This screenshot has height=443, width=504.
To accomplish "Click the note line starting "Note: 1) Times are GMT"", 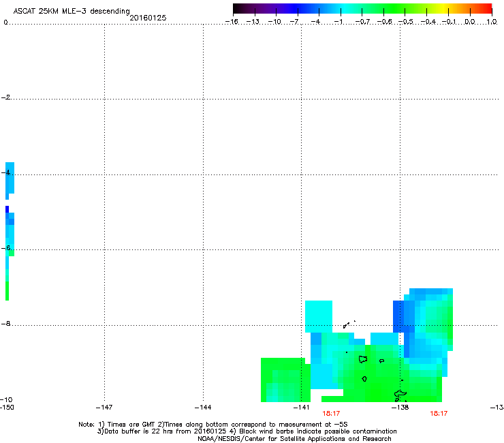I will [212, 425].
